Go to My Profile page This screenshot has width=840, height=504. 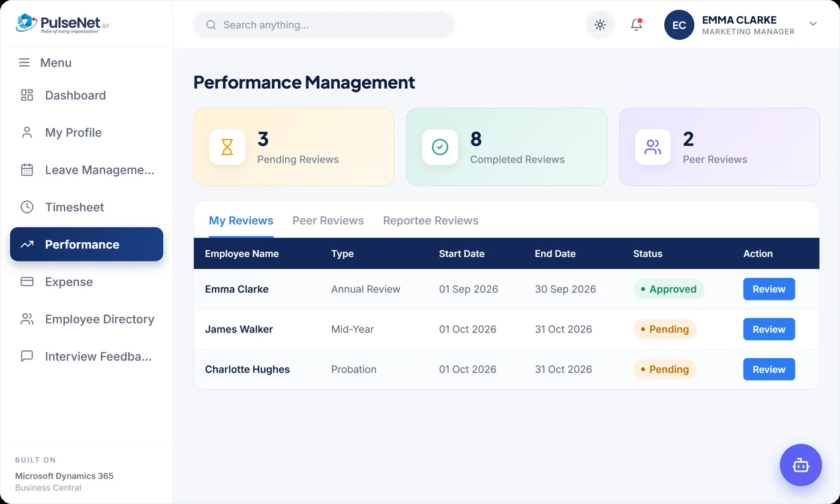pos(86,133)
